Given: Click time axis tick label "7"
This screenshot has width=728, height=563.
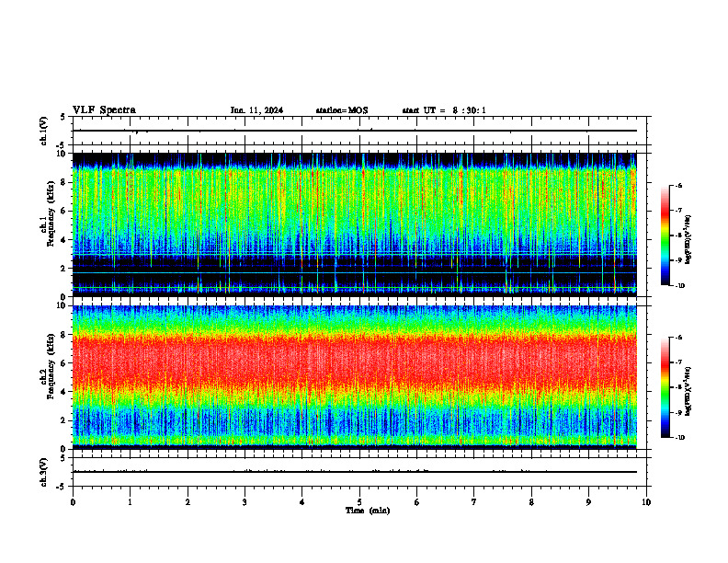Looking at the screenshot, I should [x=474, y=502].
